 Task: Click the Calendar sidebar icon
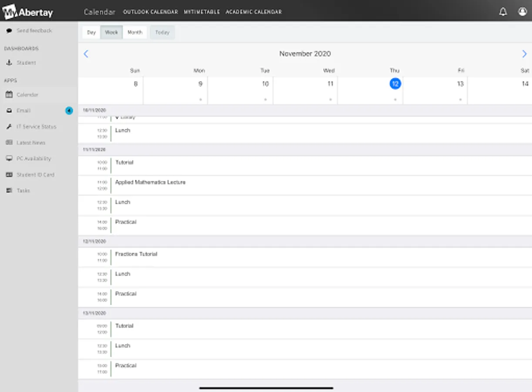pos(9,95)
